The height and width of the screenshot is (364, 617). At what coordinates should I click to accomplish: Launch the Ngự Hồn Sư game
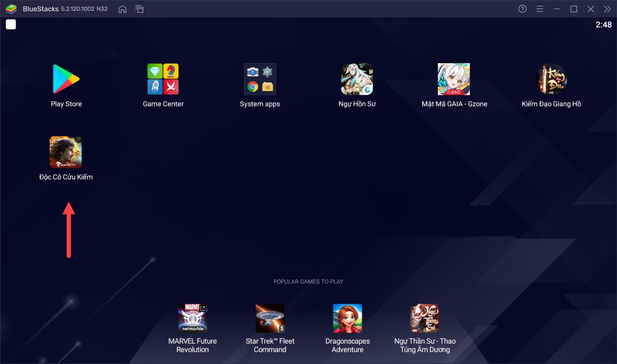tap(357, 79)
